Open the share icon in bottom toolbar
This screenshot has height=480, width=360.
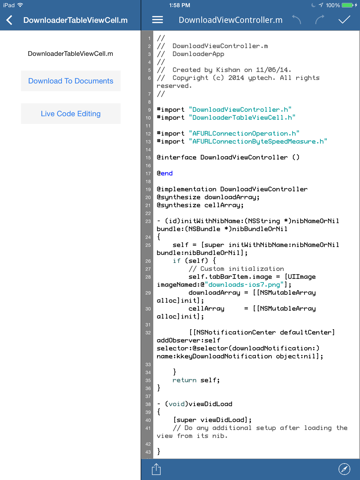click(x=156, y=469)
